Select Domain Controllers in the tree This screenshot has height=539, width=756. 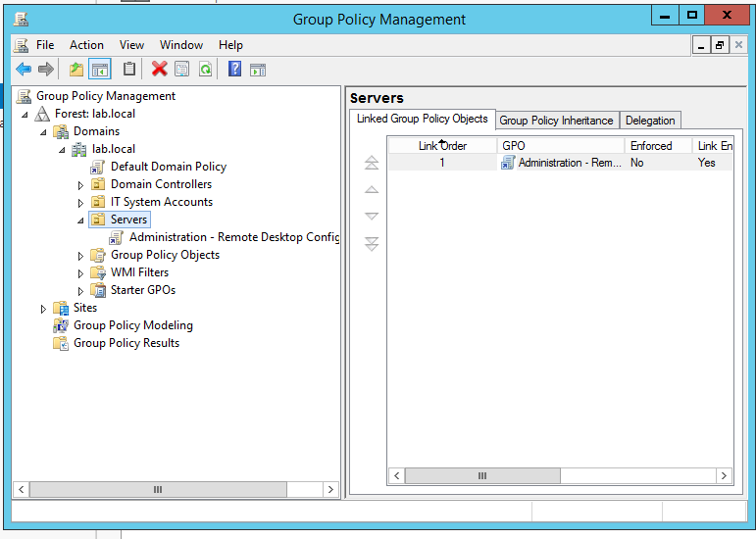tap(161, 184)
